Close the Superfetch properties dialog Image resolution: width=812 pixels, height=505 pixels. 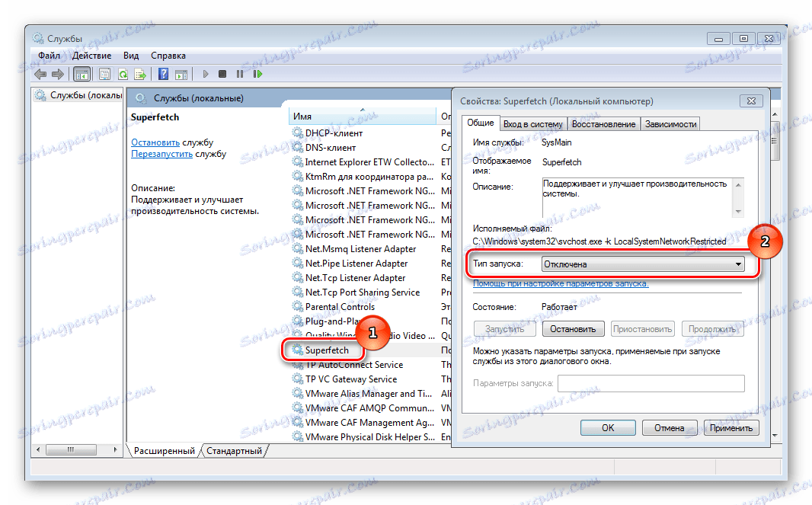coord(751,101)
